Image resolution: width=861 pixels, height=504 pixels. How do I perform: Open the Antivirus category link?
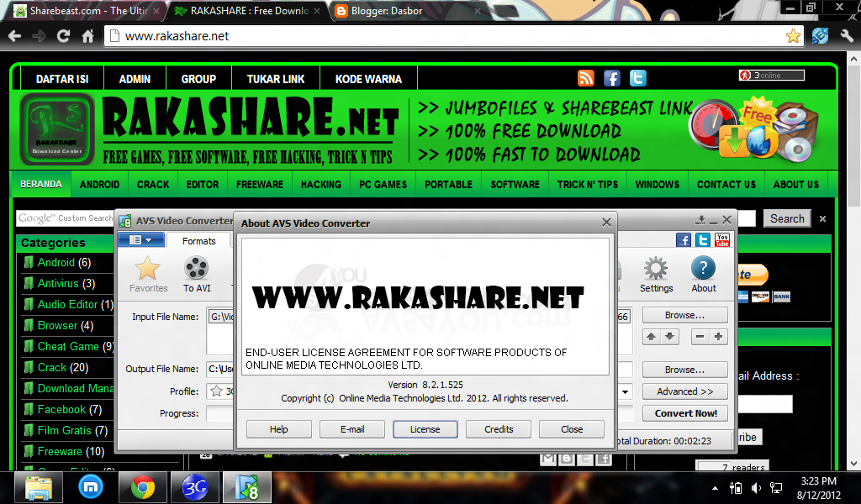[x=58, y=283]
